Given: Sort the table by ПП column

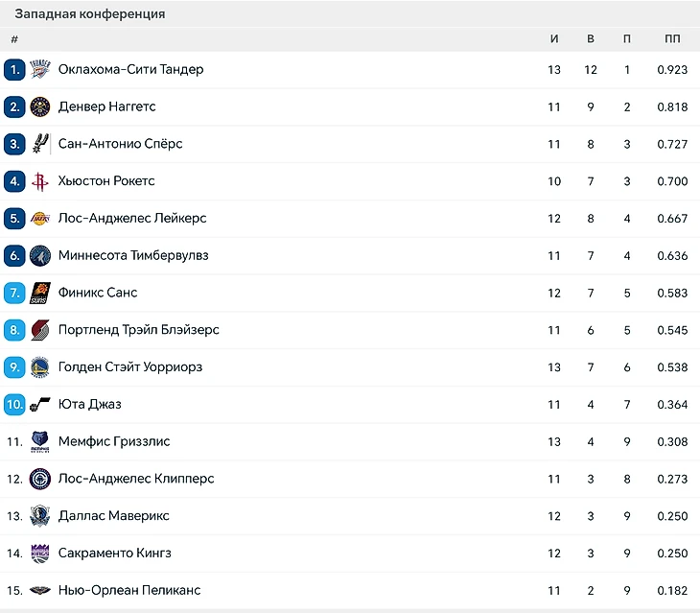Looking at the screenshot, I should coord(672,39).
